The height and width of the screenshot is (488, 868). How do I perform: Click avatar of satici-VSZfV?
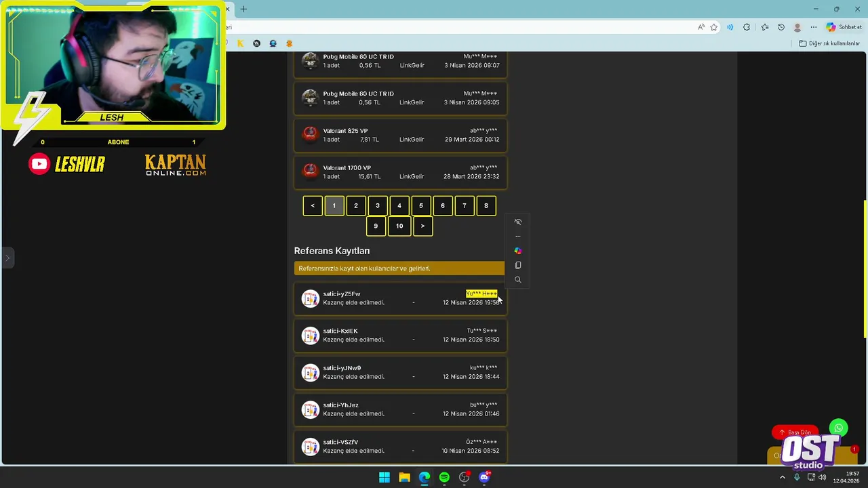(x=310, y=447)
